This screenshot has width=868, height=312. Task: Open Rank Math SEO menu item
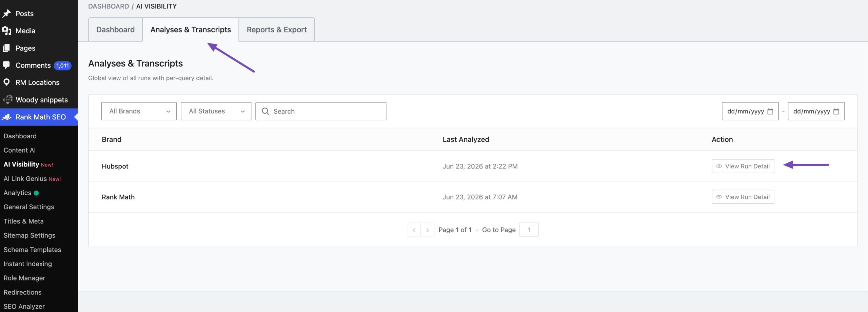[39, 117]
